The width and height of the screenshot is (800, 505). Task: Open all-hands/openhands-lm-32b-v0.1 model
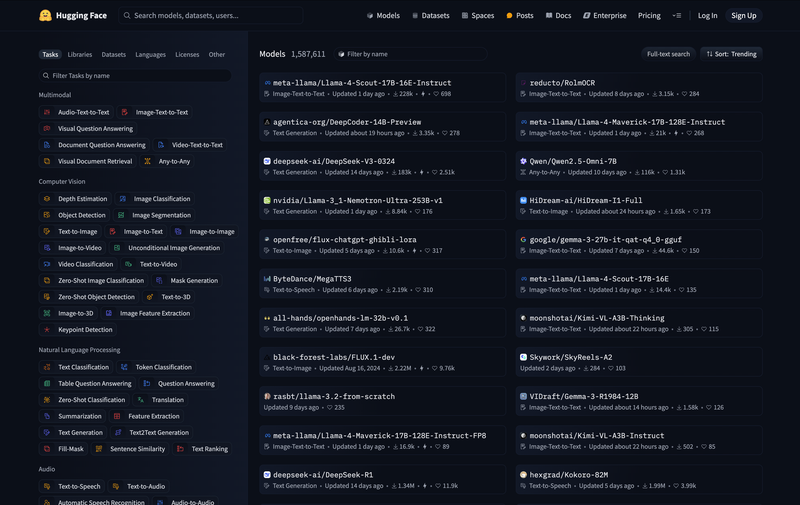point(383,323)
